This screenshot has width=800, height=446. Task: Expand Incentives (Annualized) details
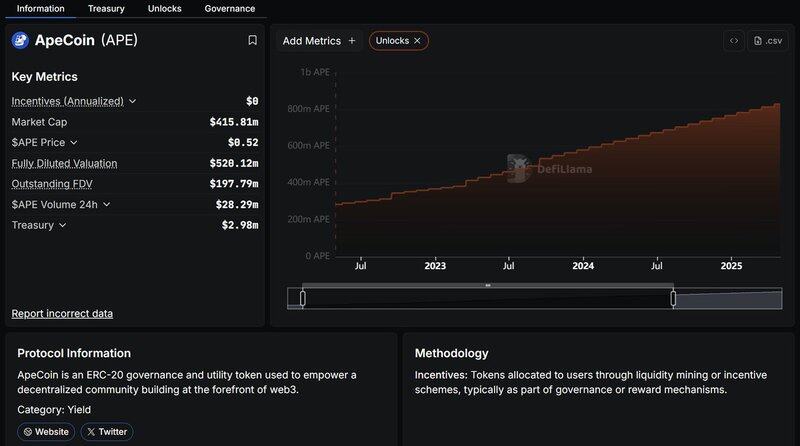[133, 101]
